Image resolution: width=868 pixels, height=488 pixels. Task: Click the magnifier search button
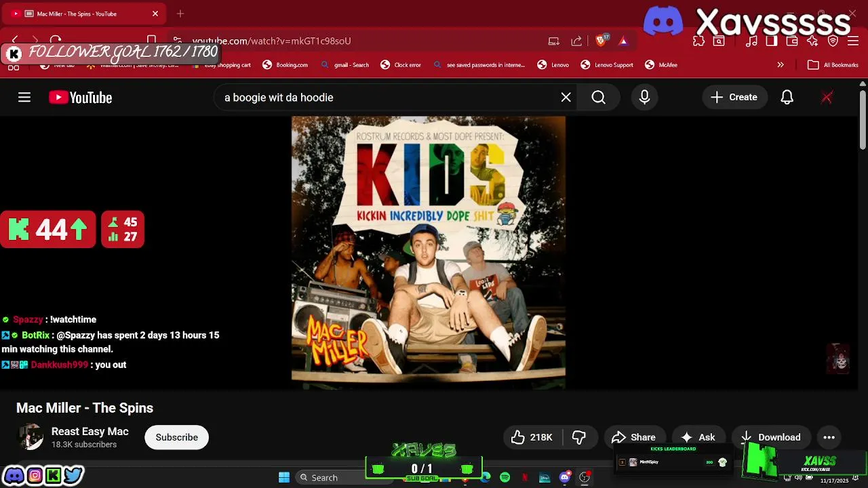pos(598,98)
